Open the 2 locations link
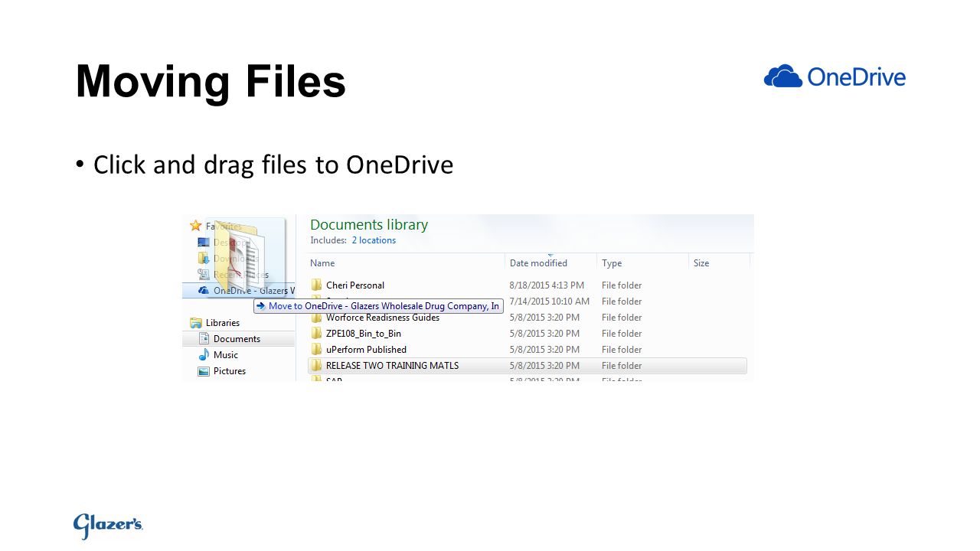This screenshot has height=551, width=980. pyautogui.click(x=374, y=240)
